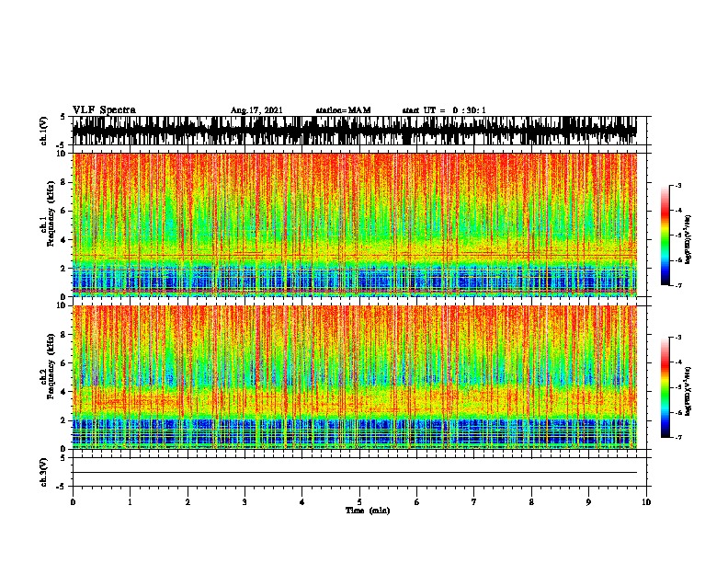Screen dimensions: 728x563
Task: Click time axis tick label "9"
Action: (x=588, y=502)
